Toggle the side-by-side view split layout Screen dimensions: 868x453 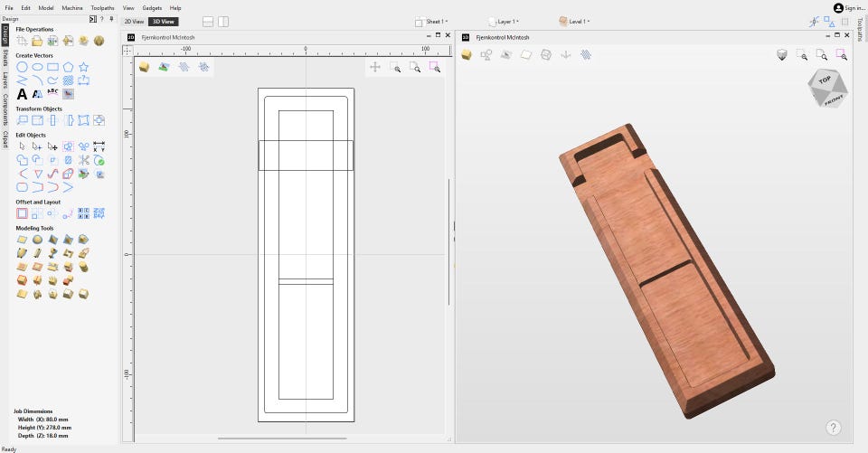pos(223,21)
